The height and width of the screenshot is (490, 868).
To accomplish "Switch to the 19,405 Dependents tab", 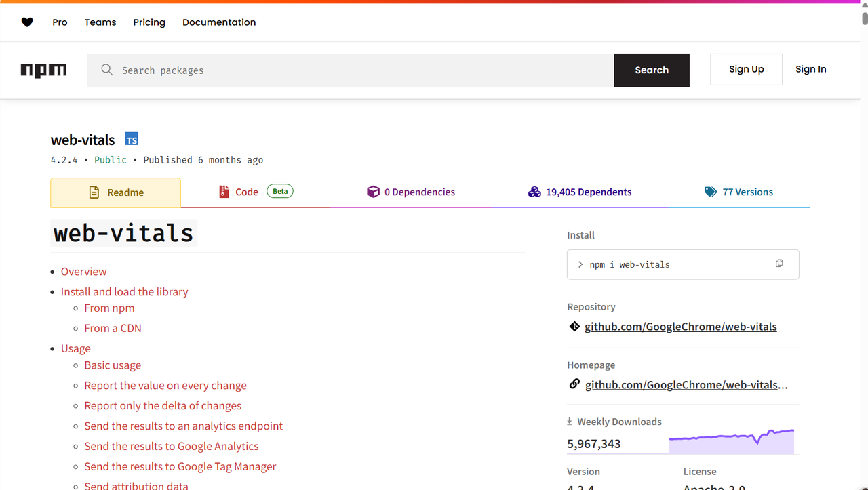I will point(580,192).
